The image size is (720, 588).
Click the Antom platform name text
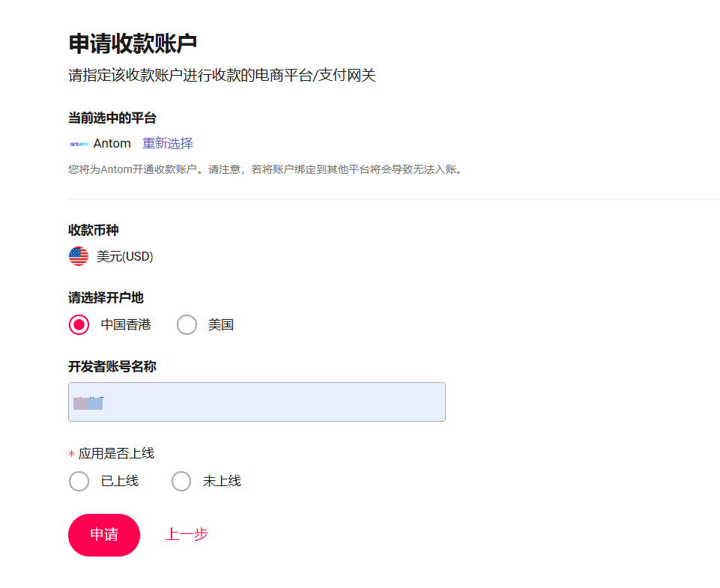tap(112, 143)
